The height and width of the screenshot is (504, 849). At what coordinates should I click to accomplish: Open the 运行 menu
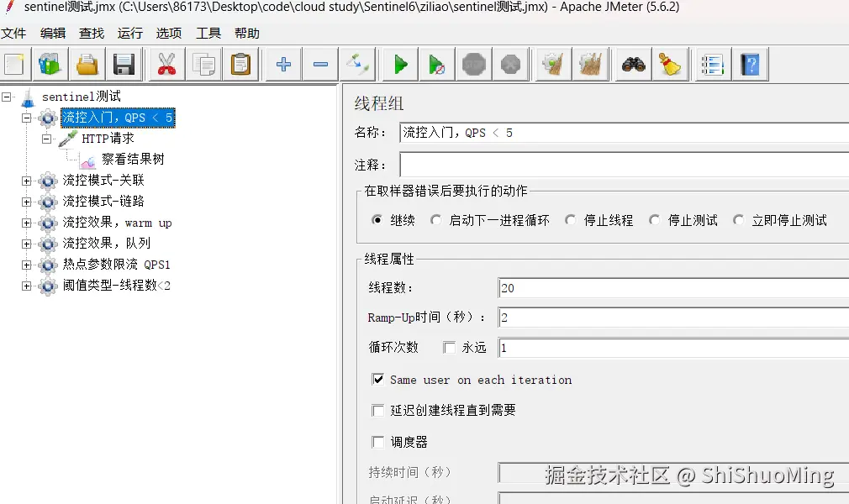(130, 34)
